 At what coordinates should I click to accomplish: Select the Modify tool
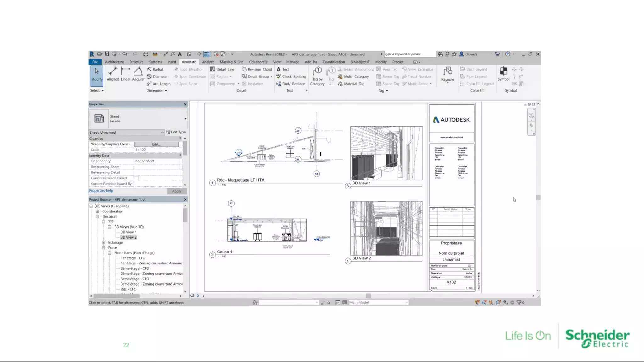tap(97, 76)
